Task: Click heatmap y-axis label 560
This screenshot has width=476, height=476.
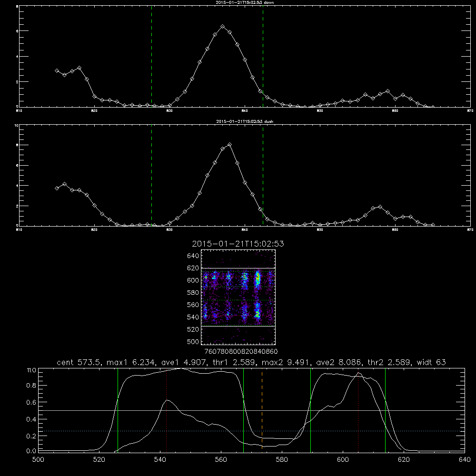Action: [193, 305]
